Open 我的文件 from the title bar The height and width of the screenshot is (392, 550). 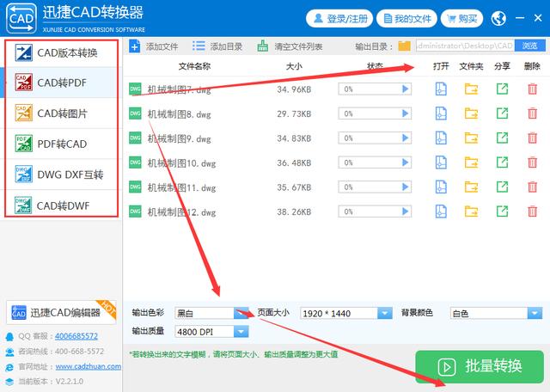click(x=406, y=18)
